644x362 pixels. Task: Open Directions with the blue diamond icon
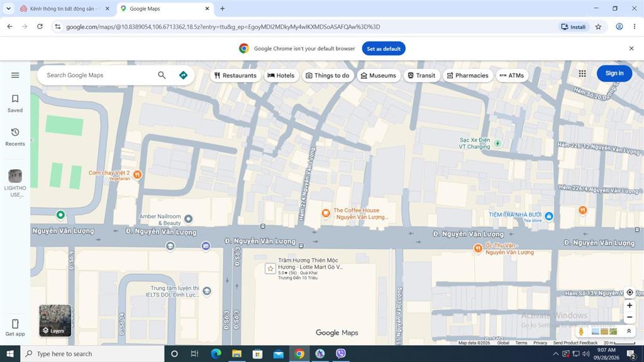[183, 75]
